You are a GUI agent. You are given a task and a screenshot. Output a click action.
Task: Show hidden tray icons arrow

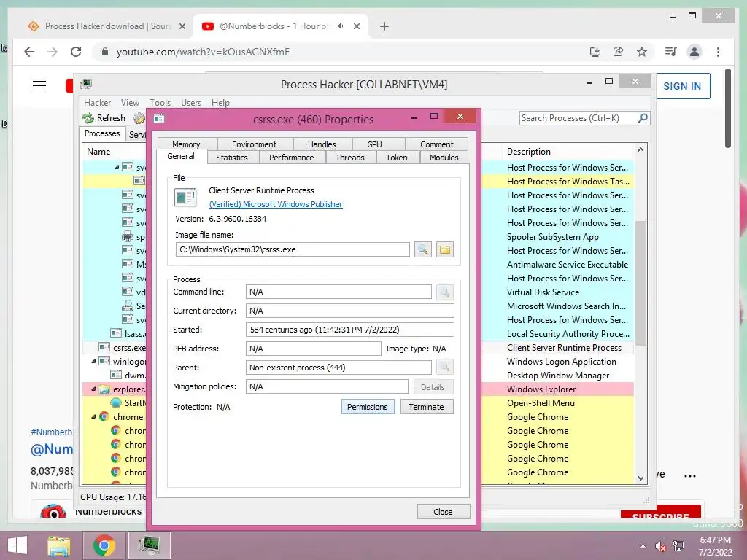tap(643, 545)
